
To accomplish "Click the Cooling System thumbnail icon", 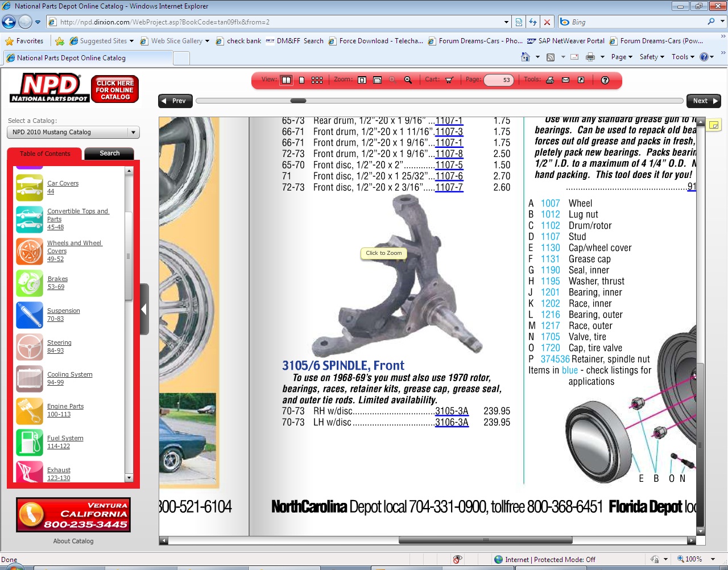I will (30, 379).
